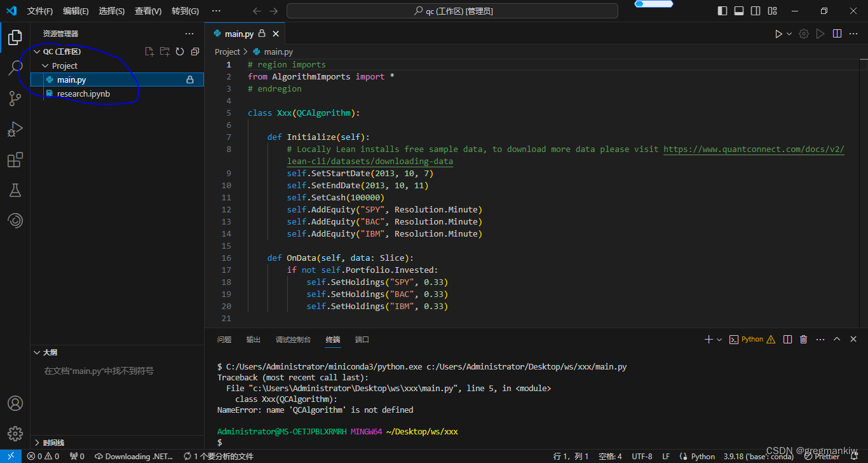The height and width of the screenshot is (463, 868).
Task: Split the terminal panel
Action: [x=788, y=340]
